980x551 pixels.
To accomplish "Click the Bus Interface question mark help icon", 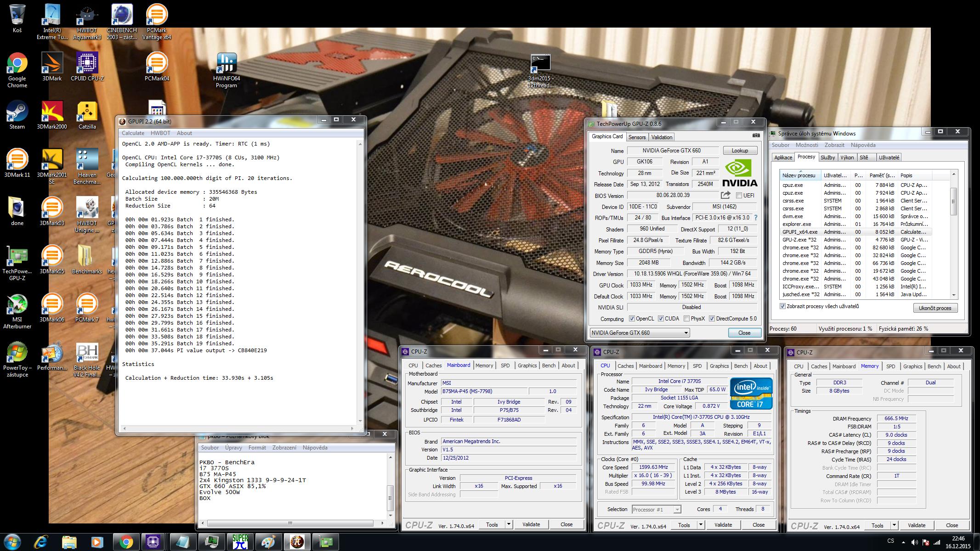I will [756, 218].
